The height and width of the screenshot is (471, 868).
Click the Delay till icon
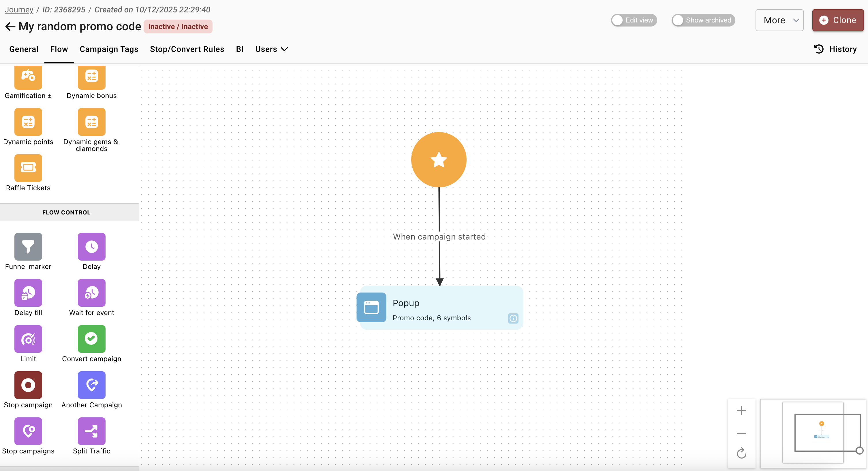(x=28, y=293)
